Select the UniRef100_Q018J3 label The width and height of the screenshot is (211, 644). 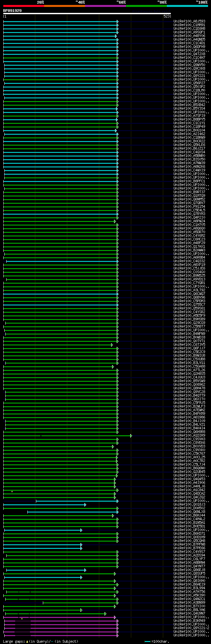(x=189, y=505)
